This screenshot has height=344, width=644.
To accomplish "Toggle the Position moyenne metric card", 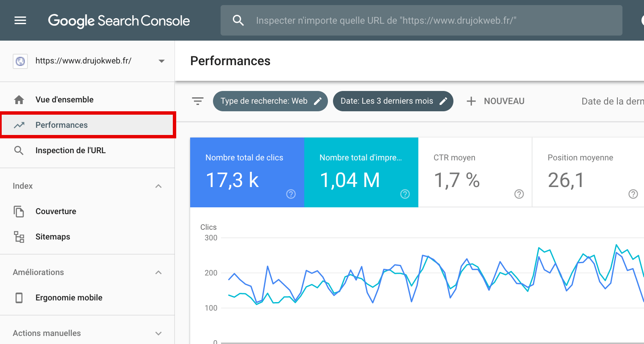I will (x=588, y=172).
